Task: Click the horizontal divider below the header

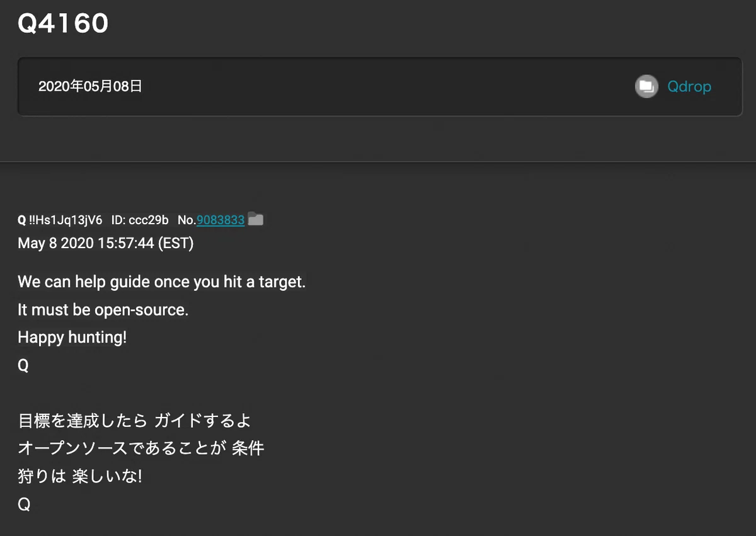Action: 378,163
